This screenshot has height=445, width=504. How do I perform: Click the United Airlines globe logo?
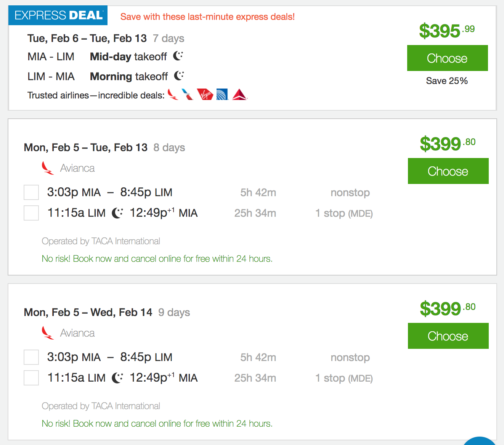point(222,94)
